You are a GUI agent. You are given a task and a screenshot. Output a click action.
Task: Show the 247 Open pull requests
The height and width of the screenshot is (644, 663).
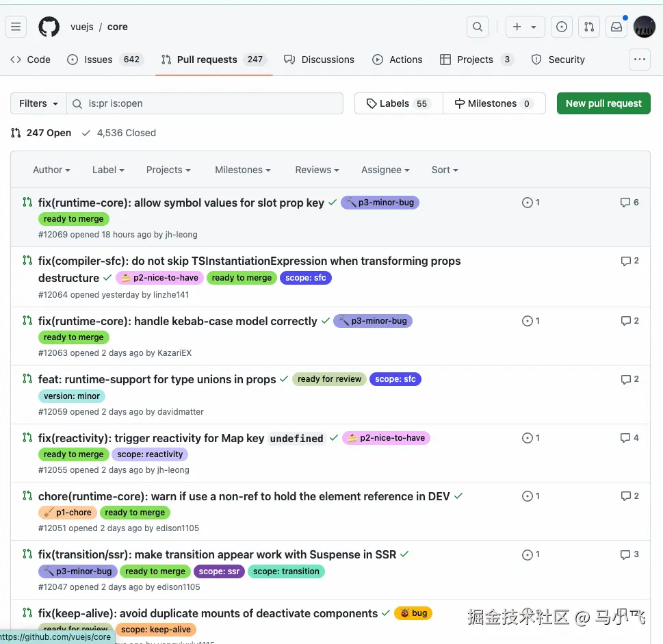[41, 133]
